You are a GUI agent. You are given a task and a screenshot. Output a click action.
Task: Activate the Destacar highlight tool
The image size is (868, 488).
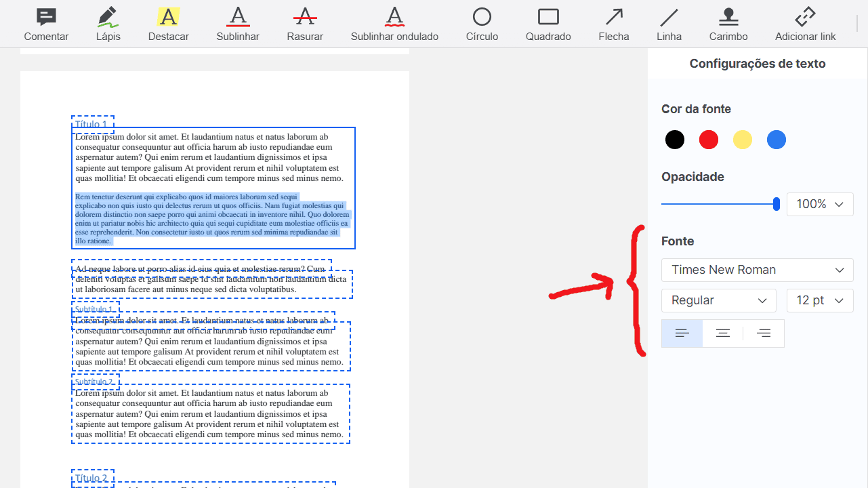coord(168,24)
